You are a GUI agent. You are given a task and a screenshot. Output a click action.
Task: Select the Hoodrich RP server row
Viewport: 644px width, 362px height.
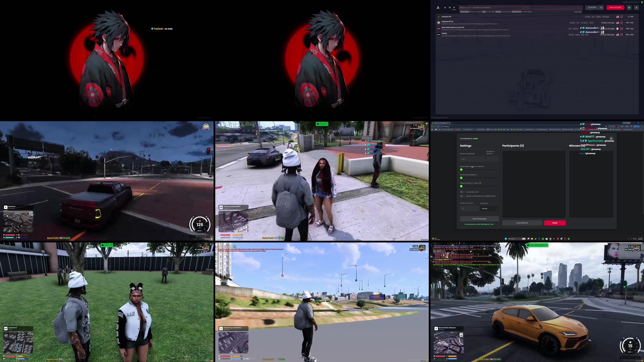click(537, 17)
